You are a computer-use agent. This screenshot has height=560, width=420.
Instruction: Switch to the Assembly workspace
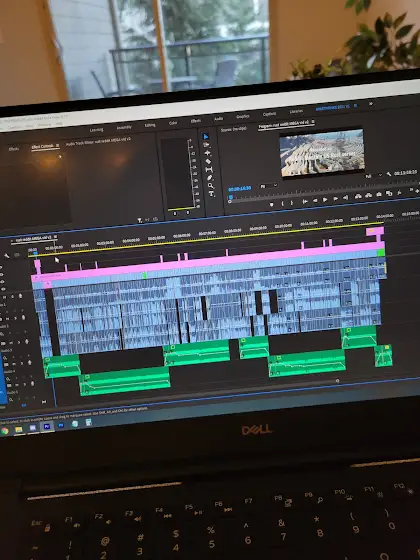[124, 128]
